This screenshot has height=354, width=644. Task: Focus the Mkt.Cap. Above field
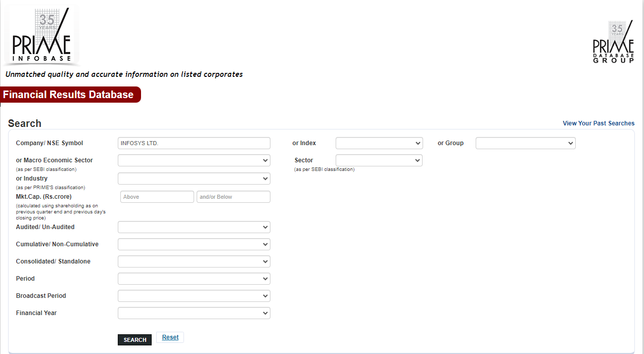[157, 197]
